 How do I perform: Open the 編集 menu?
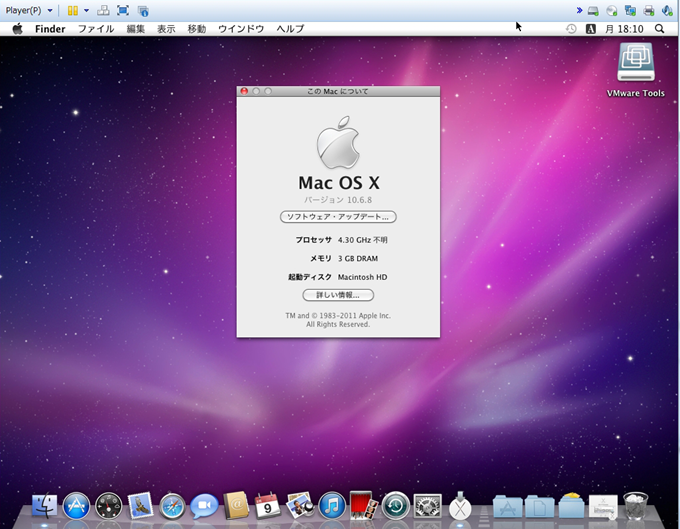tap(136, 29)
